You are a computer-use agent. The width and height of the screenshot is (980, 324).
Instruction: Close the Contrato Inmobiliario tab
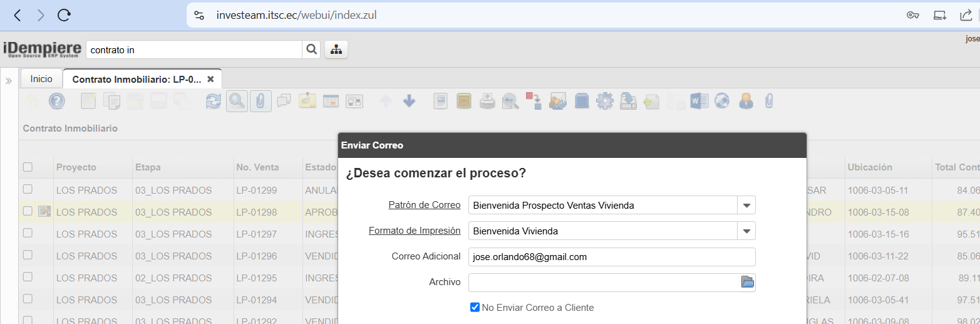(x=210, y=80)
